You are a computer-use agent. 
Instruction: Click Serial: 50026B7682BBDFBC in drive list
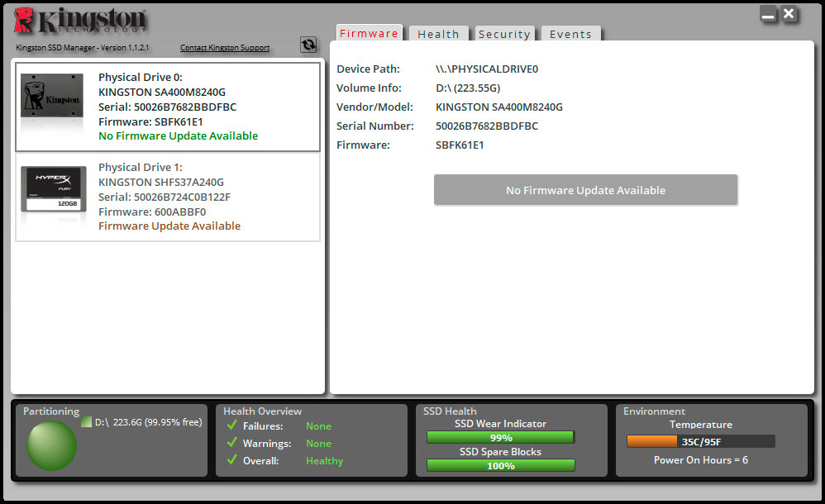click(167, 107)
